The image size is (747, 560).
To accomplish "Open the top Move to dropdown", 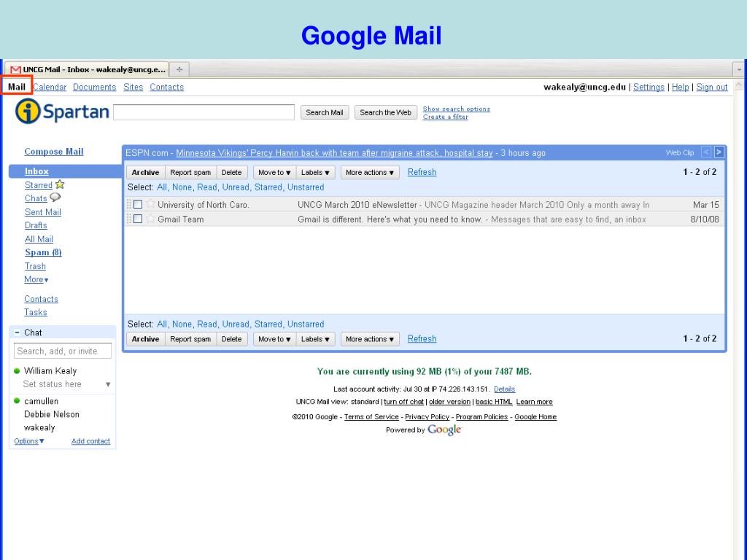I will click(274, 172).
